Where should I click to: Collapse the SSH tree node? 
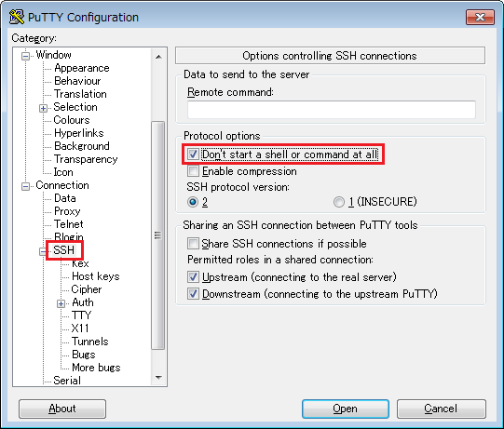tap(43, 251)
